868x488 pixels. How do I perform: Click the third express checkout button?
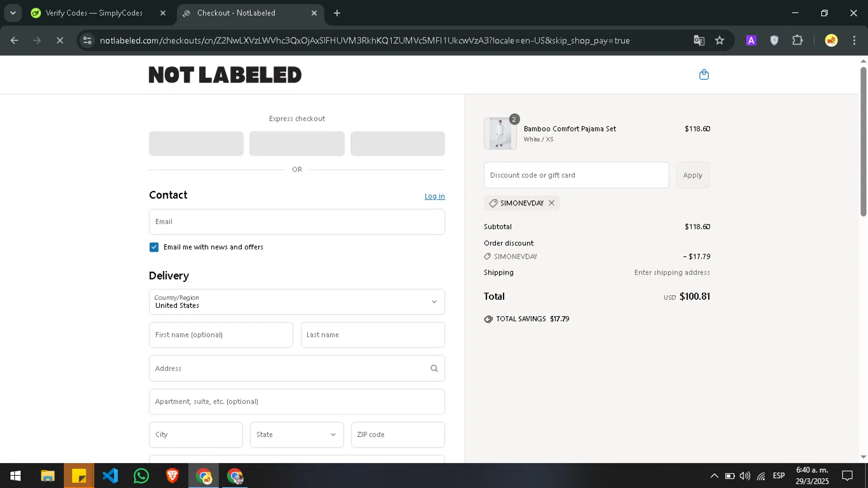(398, 144)
